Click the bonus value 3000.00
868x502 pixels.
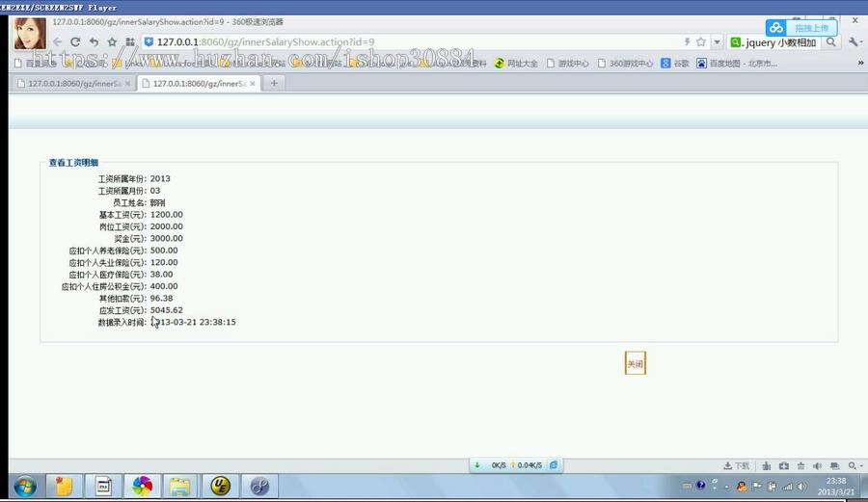(x=167, y=238)
